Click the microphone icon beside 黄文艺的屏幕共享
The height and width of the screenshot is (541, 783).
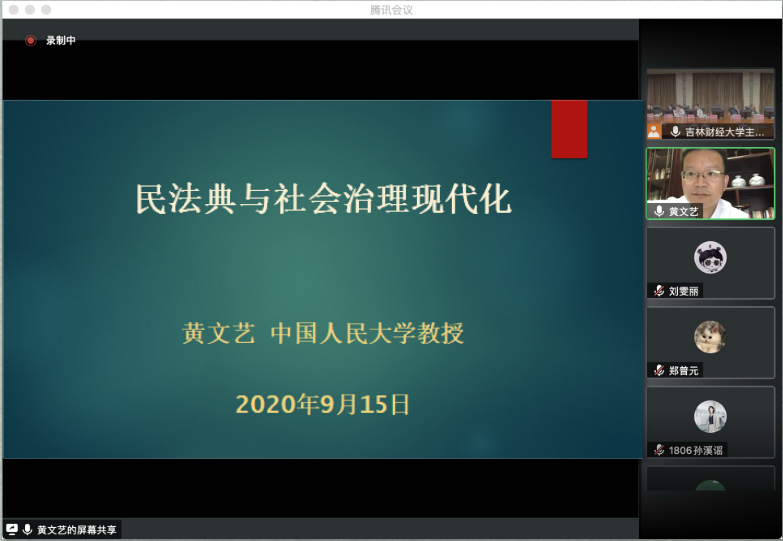click(27, 529)
